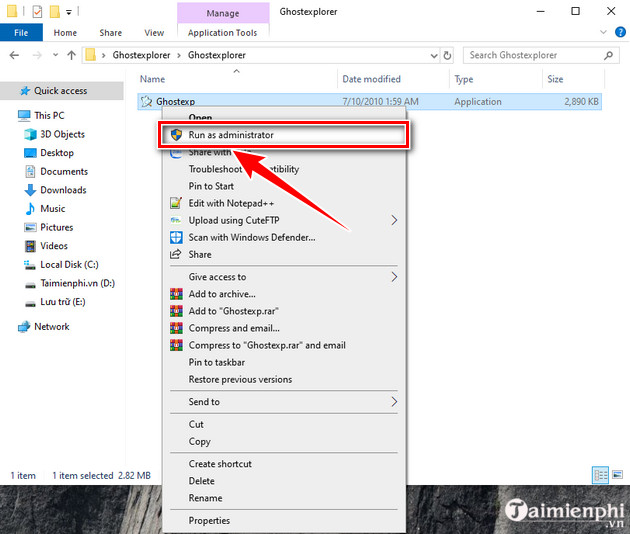
Task: Click the Manage contextual tab
Action: [223, 13]
